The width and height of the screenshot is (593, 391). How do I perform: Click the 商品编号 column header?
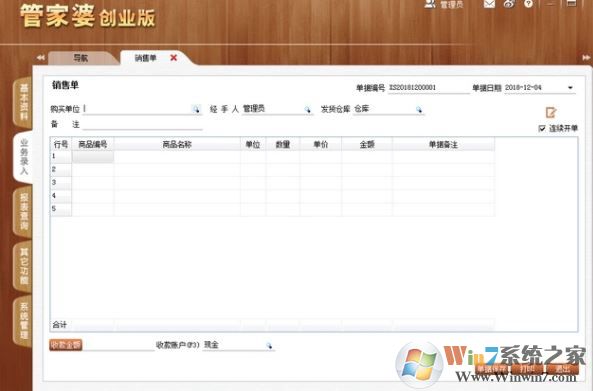pos(93,144)
